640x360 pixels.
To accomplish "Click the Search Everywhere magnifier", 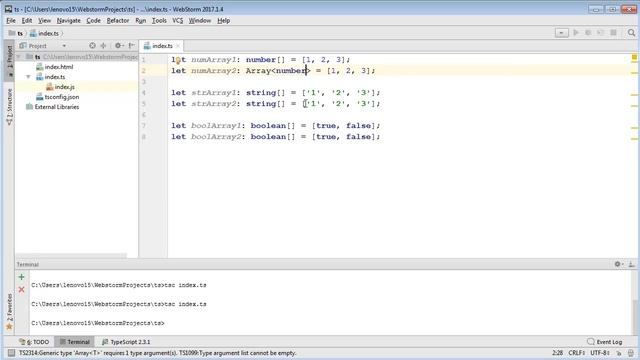I will click(x=631, y=33).
